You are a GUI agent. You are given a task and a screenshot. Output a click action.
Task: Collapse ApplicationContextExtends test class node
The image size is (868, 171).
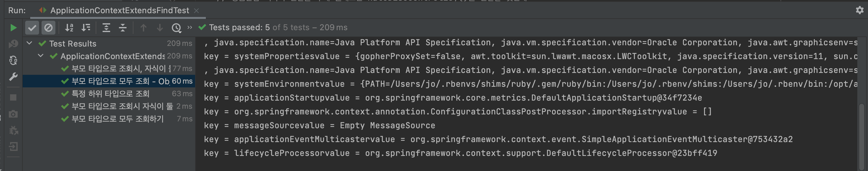pos(40,56)
